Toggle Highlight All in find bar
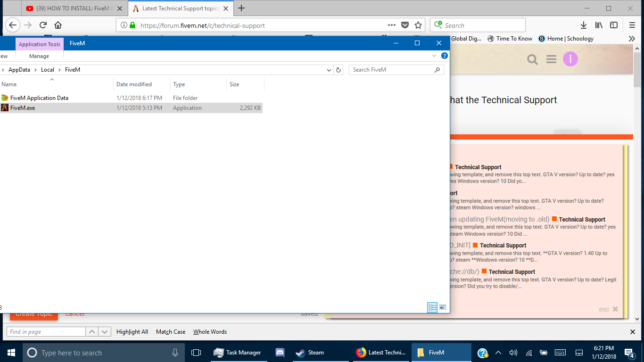Viewport: 644px width, 362px height. click(132, 332)
